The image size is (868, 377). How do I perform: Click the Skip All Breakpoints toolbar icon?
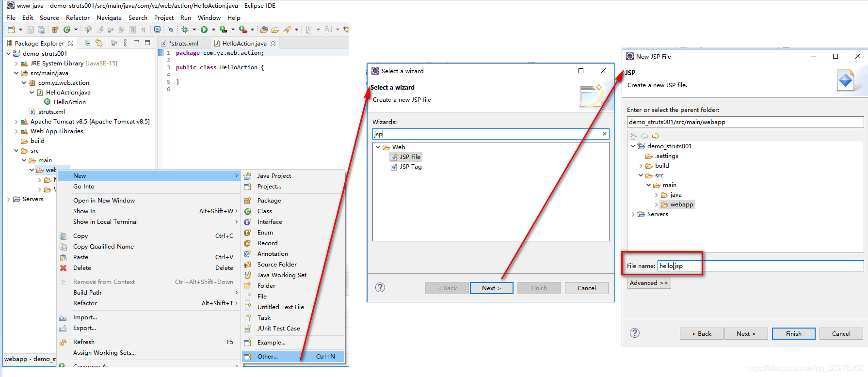[x=171, y=30]
